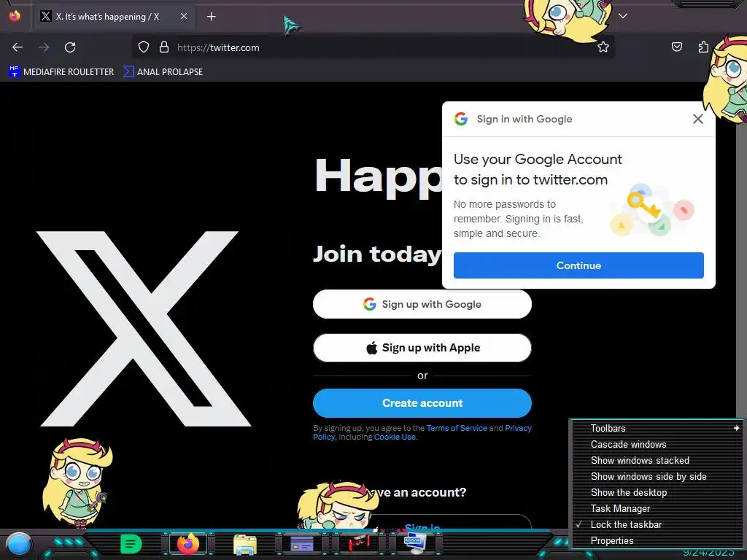Click Continue in the Google sign-in popup

pyautogui.click(x=578, y=265)
